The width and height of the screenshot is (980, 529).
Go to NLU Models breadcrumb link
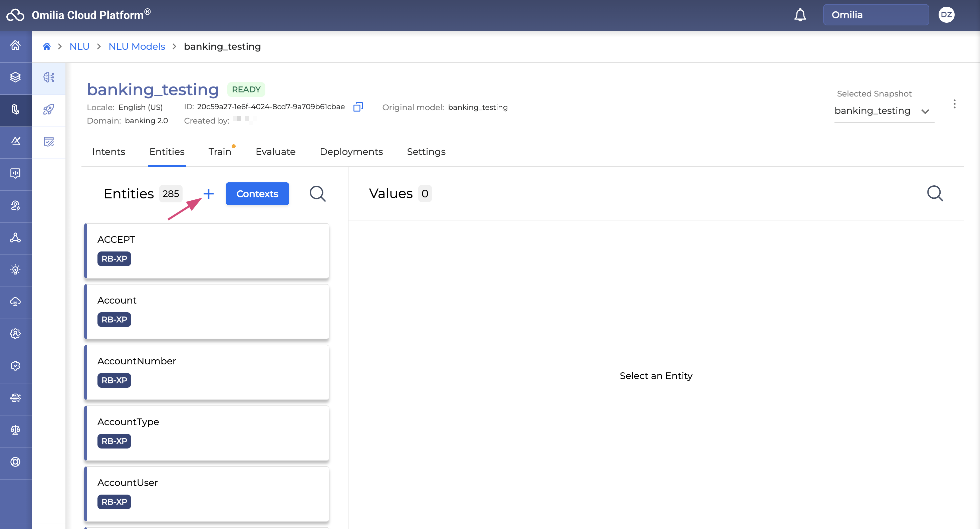[x=137, y=46]
